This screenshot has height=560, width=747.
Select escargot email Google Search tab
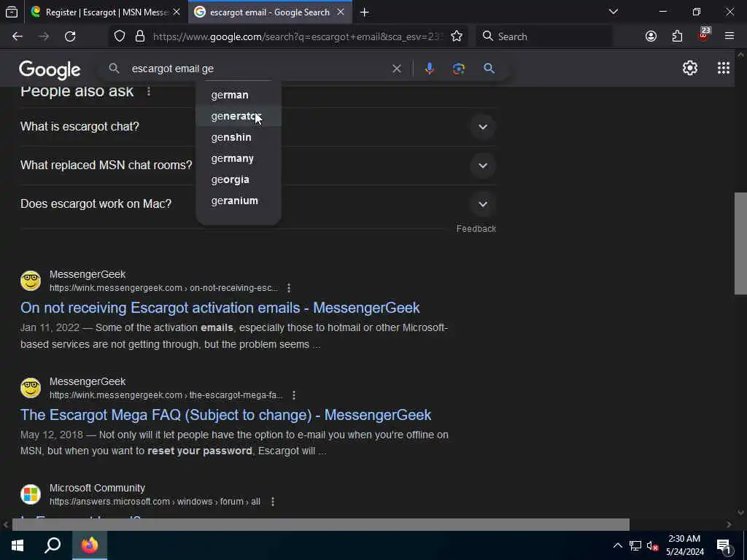270,12
